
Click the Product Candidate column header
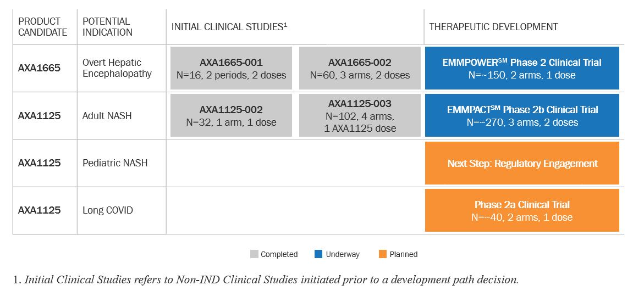click(x=43, y=27)
